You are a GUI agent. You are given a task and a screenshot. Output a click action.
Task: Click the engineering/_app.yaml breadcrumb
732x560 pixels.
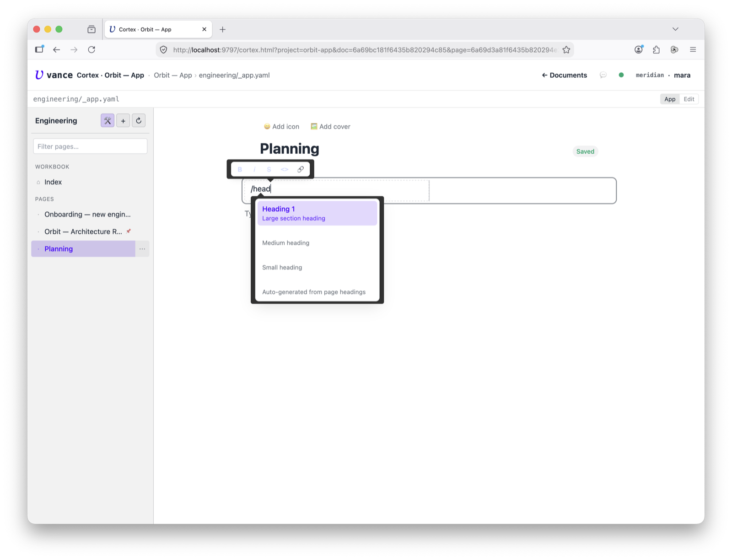coord(234,75)
